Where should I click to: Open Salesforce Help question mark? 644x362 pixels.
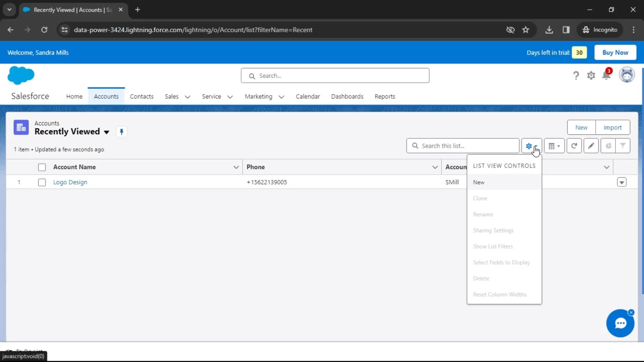click(576, 75)
